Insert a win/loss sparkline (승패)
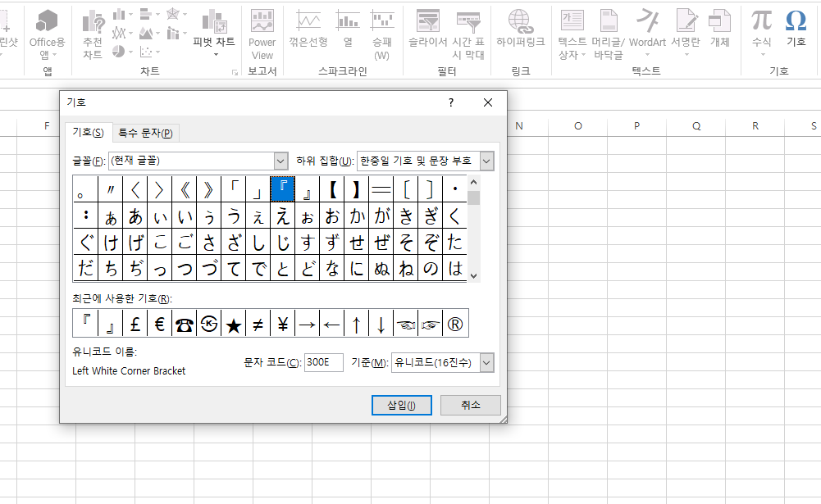Screen dimensions: 821x504 382,34
